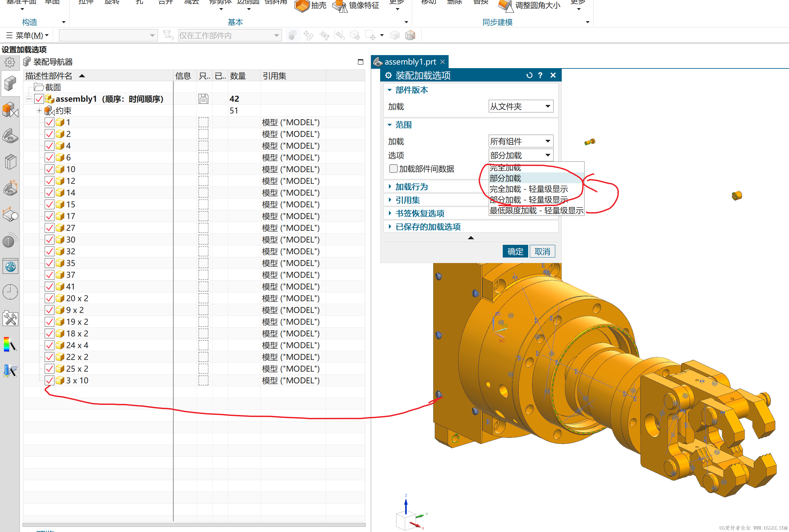Open the History clock sidebar icon

click(x=10, y=292)
